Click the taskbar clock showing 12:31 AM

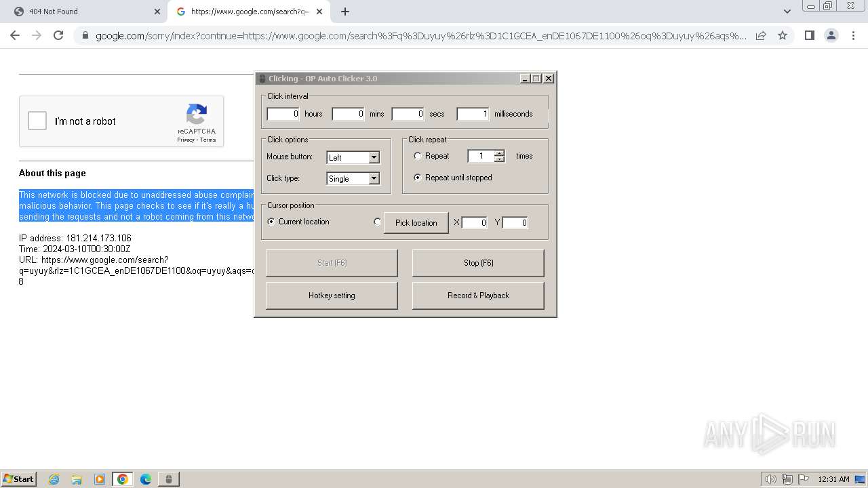click(x=833, y=479)
